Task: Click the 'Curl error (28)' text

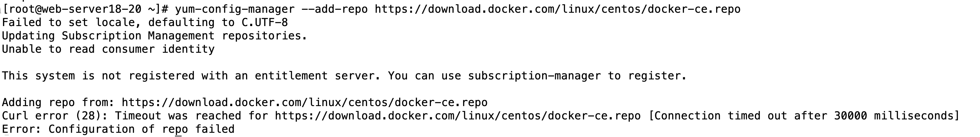Action: (x=55, y=115)
